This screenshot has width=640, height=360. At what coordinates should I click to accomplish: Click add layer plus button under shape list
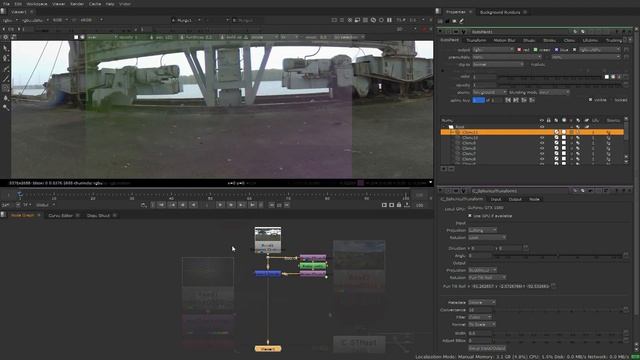444,169
